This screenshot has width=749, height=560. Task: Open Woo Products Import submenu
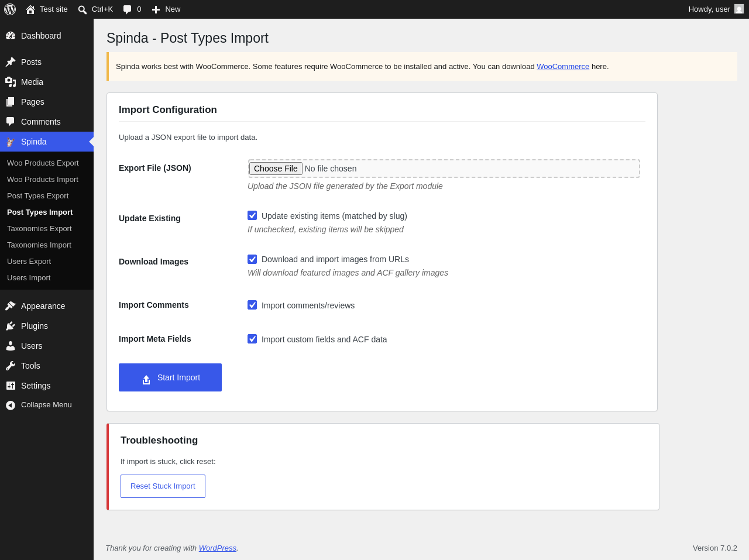[x=43, y=180]
